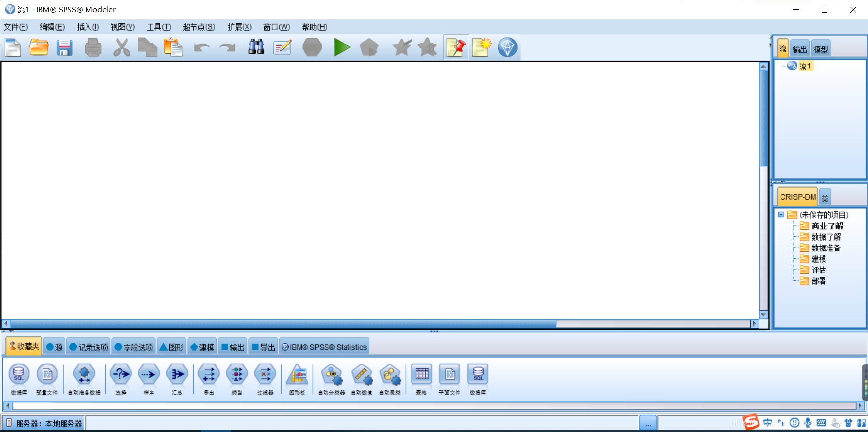The height and width of the screenshot is (432, 868).
Task: Open the IBM SPSS Statistics palette tab
Action: 324,347
